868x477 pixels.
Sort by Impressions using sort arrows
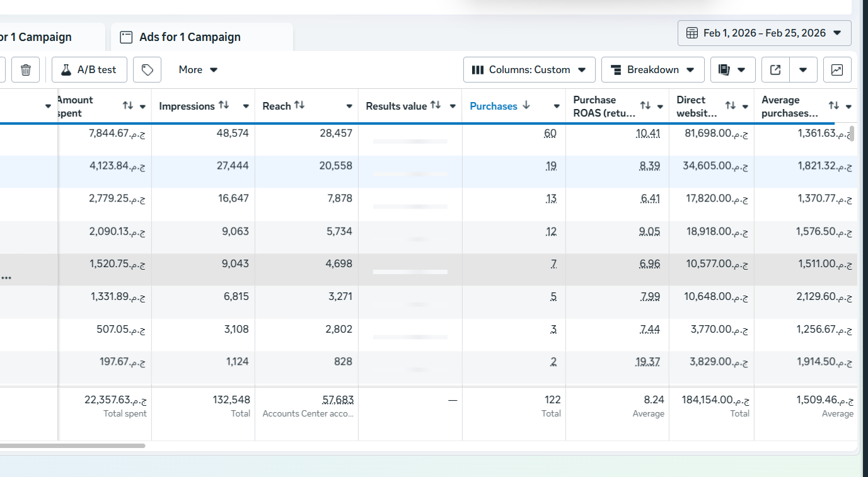pyautogui.click(x=223, y=106)
